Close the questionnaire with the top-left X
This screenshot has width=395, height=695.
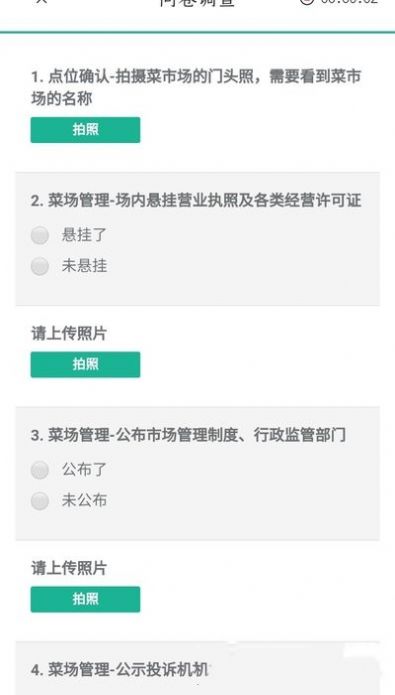pos(41,1)
